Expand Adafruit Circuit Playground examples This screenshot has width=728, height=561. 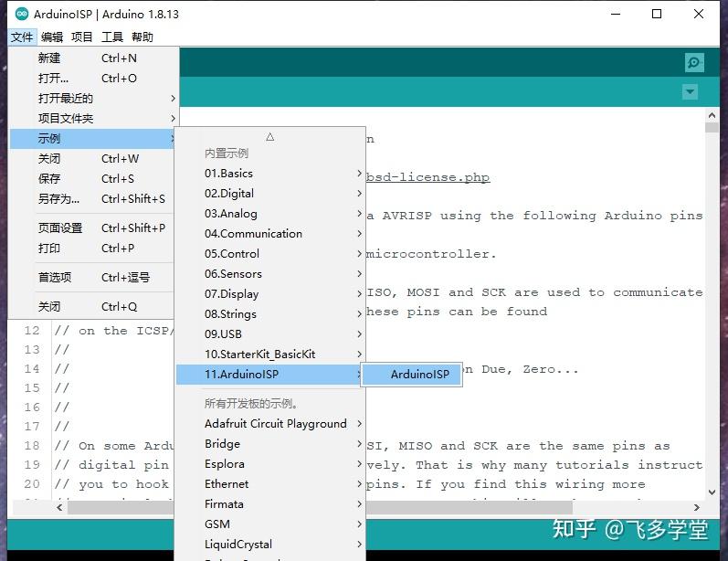(x=270, y=424)
